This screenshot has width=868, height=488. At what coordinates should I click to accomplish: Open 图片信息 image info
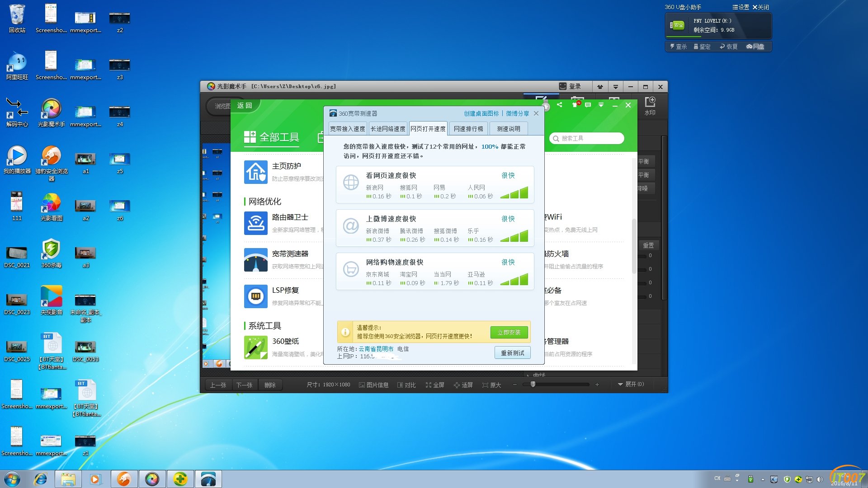point(374,385)
